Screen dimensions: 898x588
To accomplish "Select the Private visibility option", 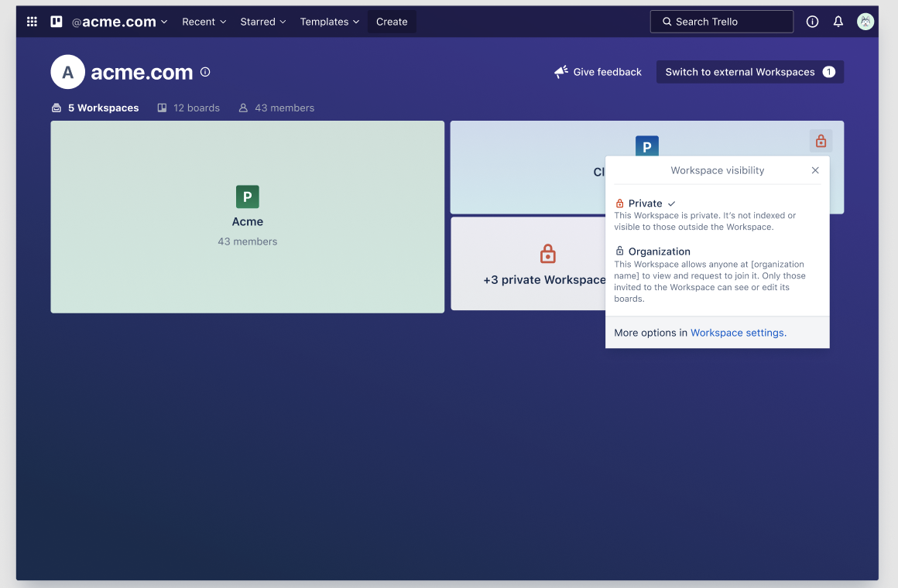I will pyautogui.click(x=717, y=215).
